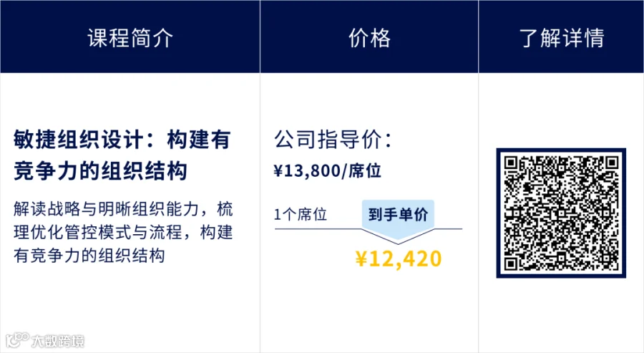644x353 pixels.
Task: Click the description line 理优化管控模式与流程
Action: click(98, 232)
